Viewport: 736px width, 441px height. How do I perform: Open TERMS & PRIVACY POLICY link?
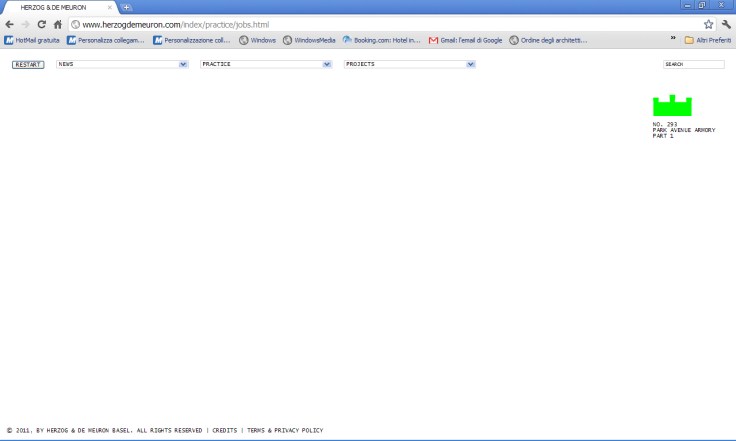285,430
